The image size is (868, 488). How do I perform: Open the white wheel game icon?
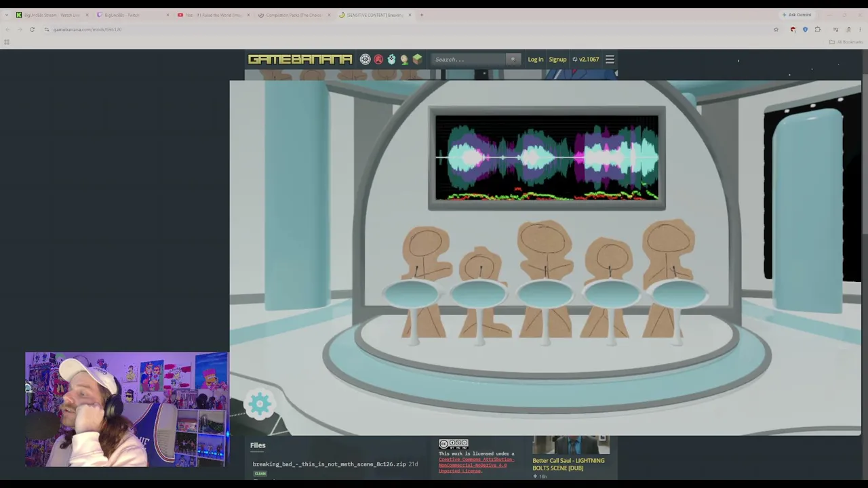366,60
